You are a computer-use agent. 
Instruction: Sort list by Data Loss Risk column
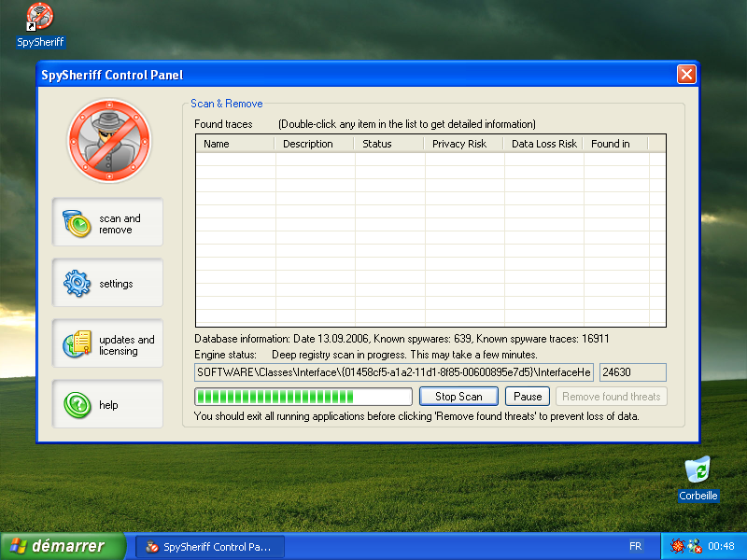543,144
